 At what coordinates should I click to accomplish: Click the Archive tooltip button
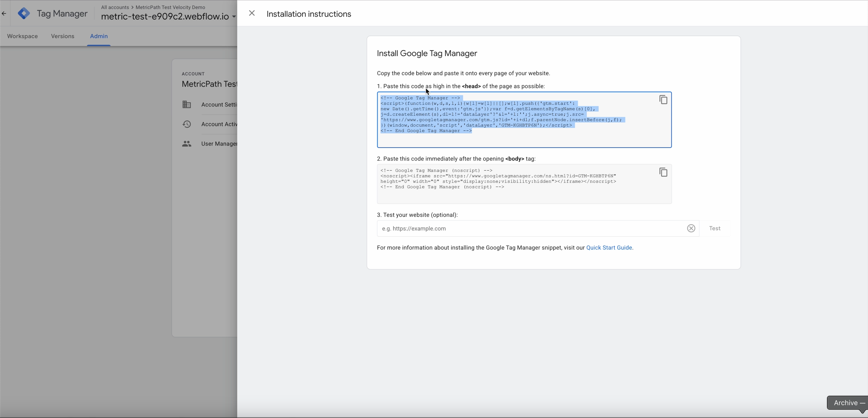848,402
